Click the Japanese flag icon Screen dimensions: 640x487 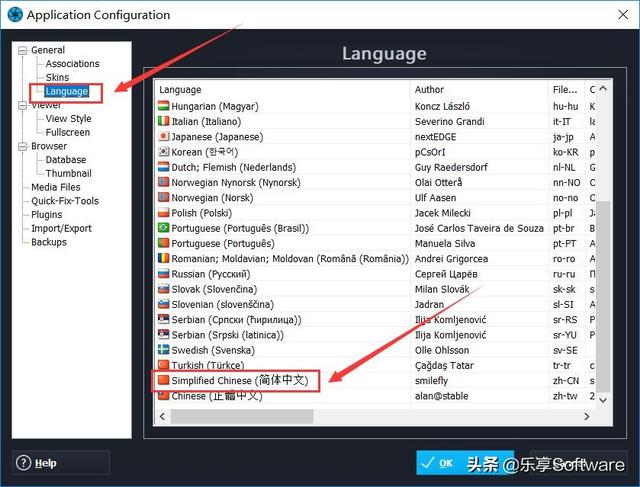coord(163,136)
